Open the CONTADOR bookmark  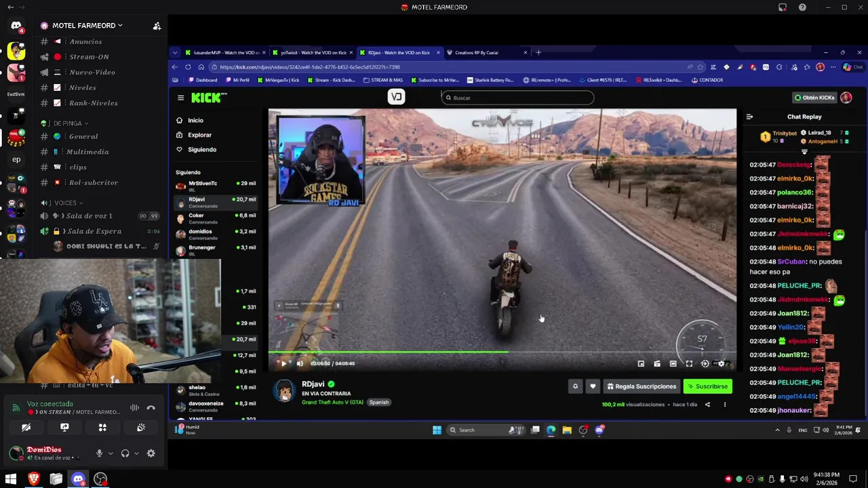pyautogui.click(x=707, y=80)
